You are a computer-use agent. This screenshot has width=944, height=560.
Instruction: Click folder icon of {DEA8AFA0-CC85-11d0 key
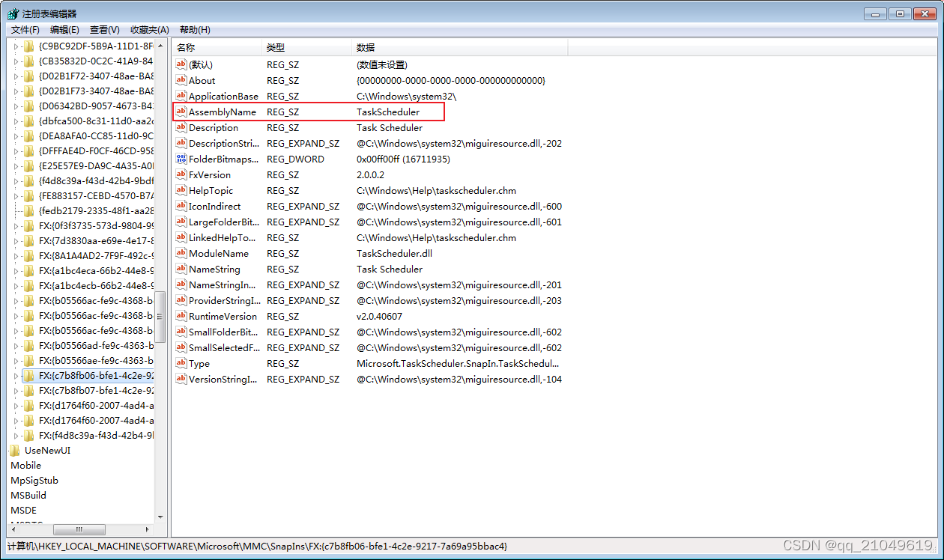point(29,136)
